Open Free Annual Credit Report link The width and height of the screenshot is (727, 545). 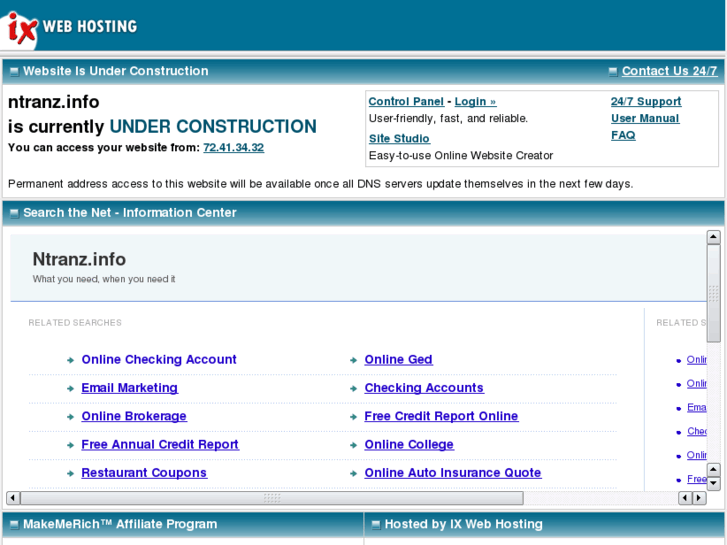click(x=160, y=444)
